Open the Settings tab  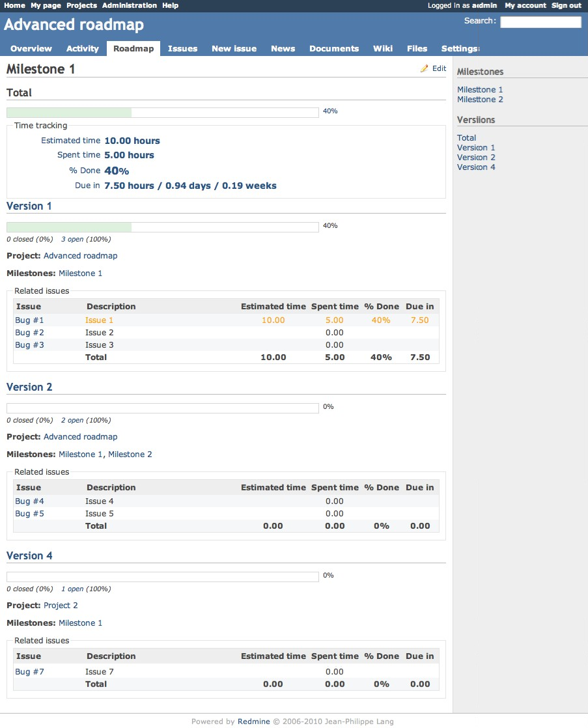pyautogui.click(x=460, y=48)
